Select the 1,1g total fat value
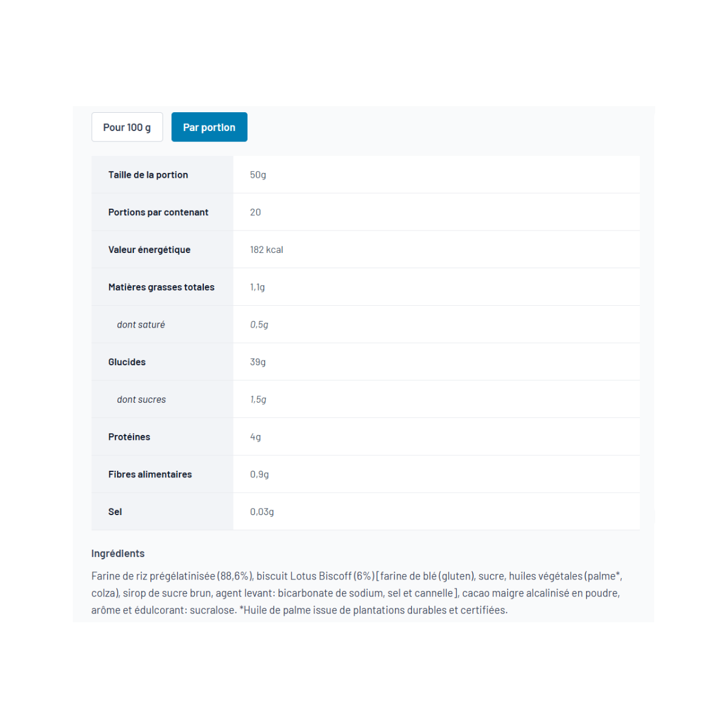The height and width of the screenshot is (728, 728). tap(257, 287)
